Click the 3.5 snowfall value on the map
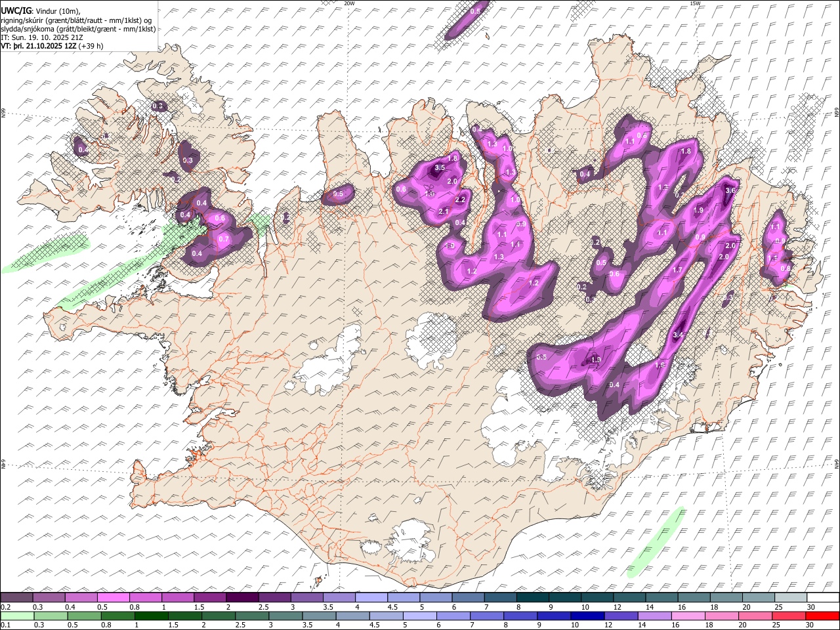The width and height of the screenshot is (840, 630). tap(440, 168)
